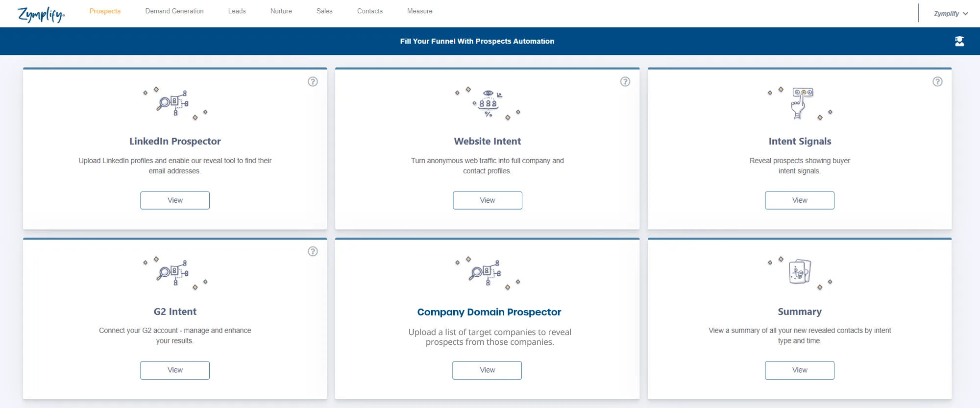The width and height of the screenshot is (980, 408).
Task: Open help for Intent Signals card
Action: point(937,82)
